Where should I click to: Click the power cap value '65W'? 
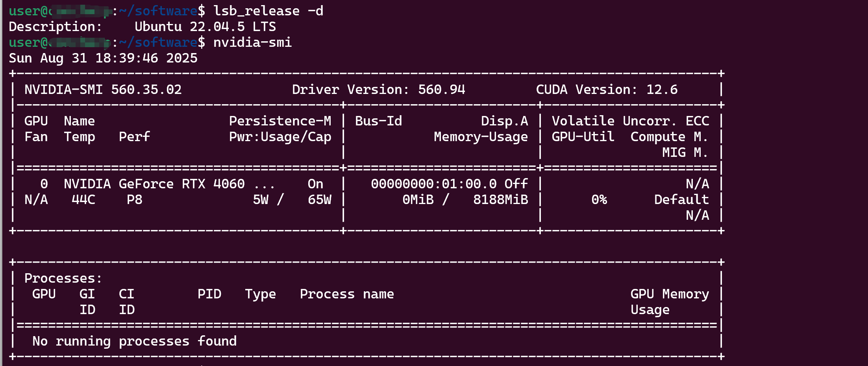click(x=319, y=200)
